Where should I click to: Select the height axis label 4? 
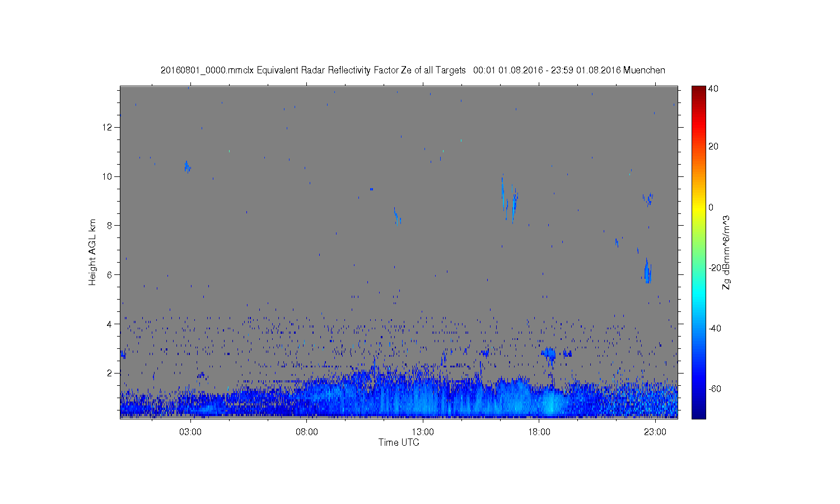(110, 324)
